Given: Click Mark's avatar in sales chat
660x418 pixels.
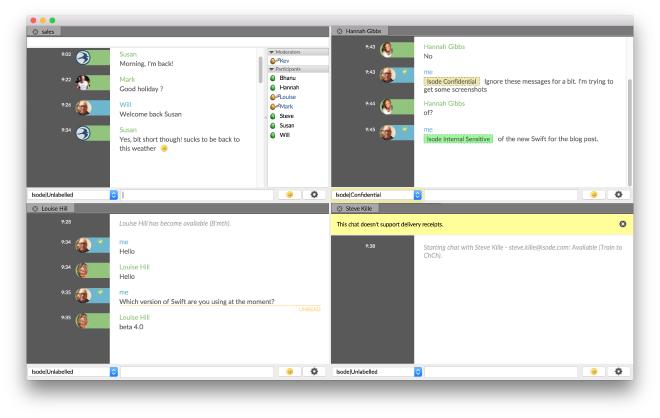Looking at the screenshot, I should 84,82.
